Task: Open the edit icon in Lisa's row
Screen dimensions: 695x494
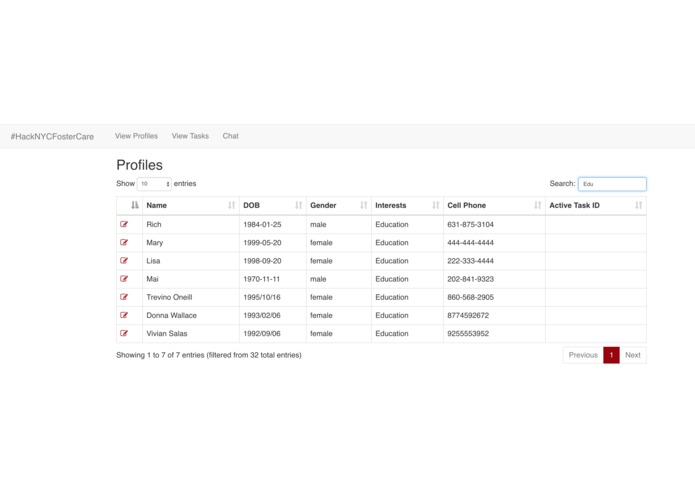Action: [x=124, y=261]
